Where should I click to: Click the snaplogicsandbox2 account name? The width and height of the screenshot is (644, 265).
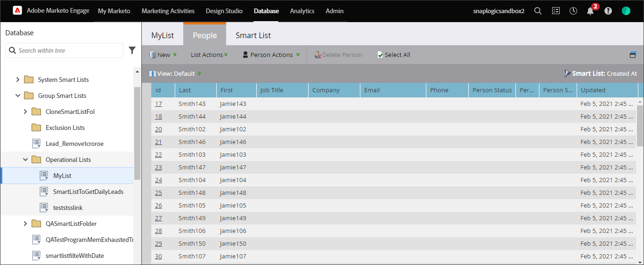tap(499, 11)
